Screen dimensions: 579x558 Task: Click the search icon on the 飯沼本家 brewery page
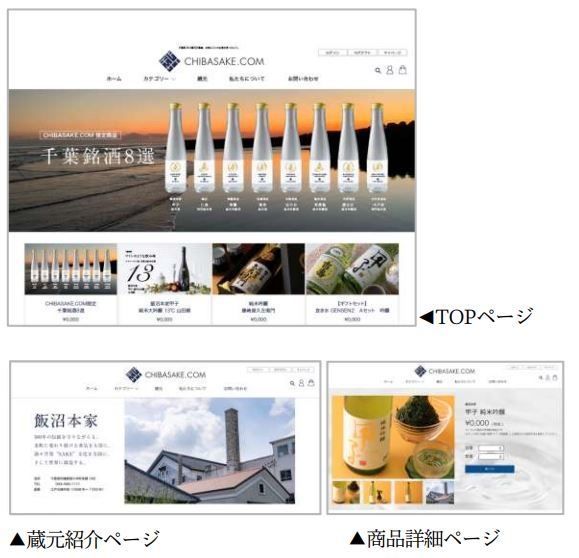click(292, 383)
